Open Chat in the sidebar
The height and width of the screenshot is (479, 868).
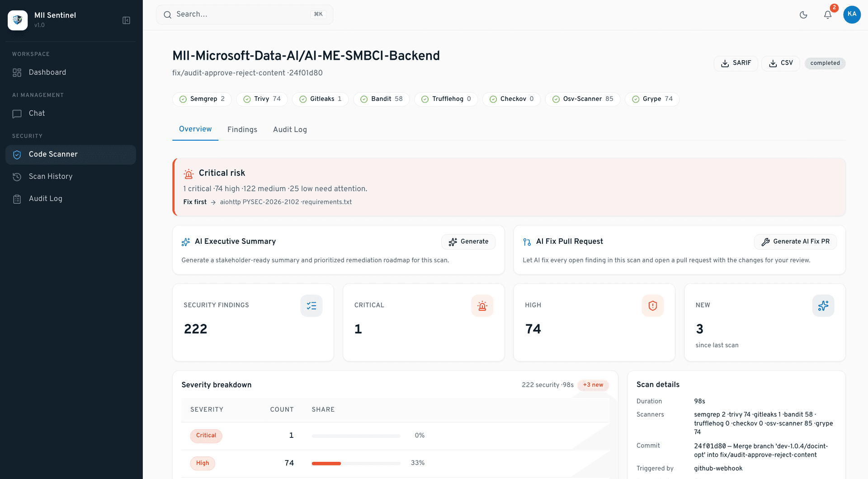pyautogui.click(x=71, y=114)
